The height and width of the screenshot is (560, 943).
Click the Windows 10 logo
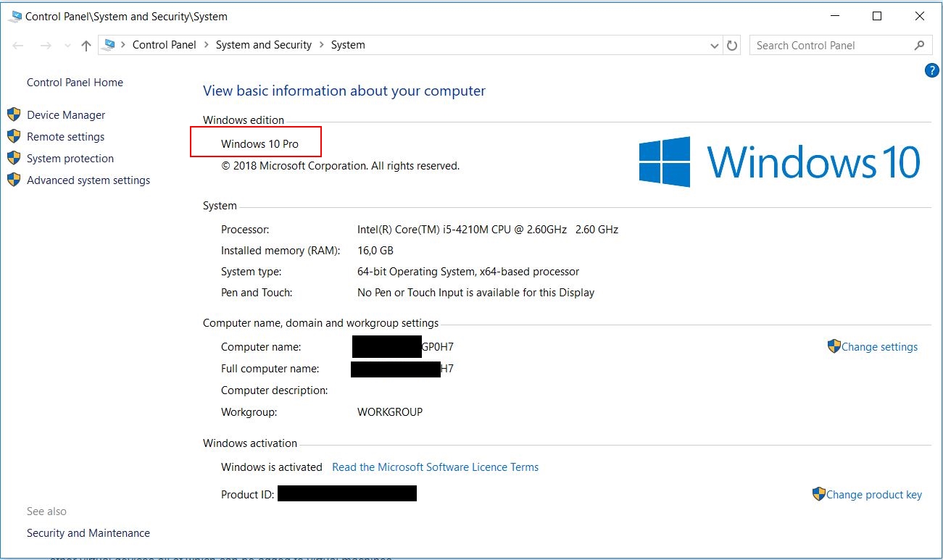(x=779, y=162)
